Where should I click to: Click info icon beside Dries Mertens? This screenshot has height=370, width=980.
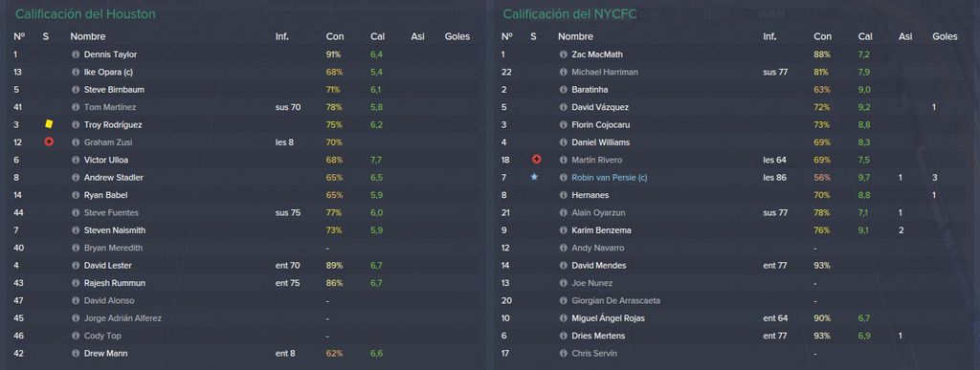[563, 336]
